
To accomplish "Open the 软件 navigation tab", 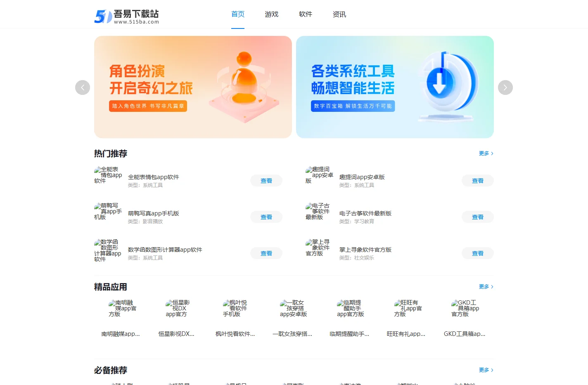I will (306, 14).
